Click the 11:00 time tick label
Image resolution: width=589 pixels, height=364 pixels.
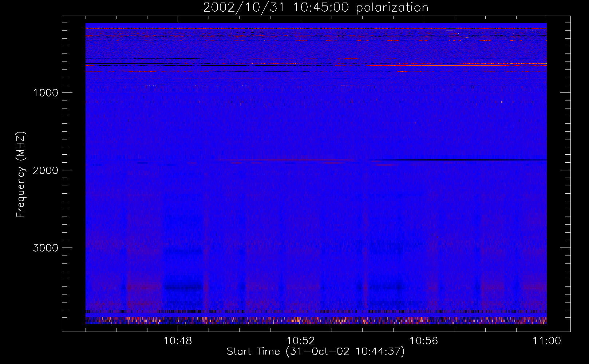coord(547,341)
